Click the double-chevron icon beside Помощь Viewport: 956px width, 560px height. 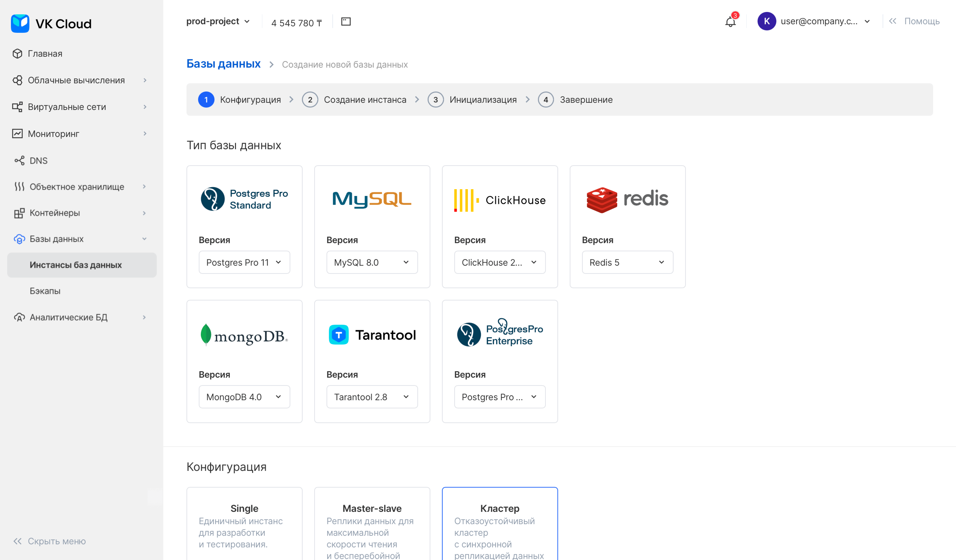(x=893, y=21)
